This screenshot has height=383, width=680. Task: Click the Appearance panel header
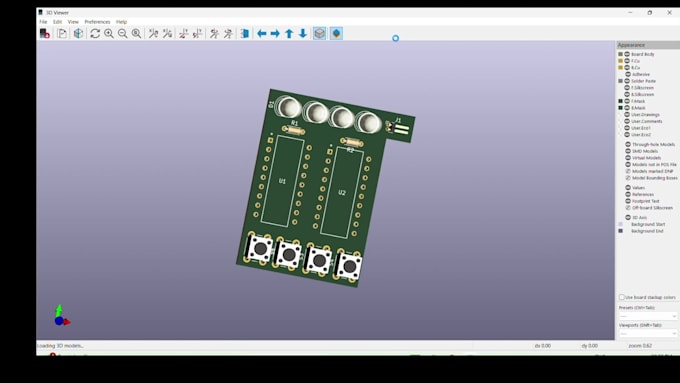(648, 45)
